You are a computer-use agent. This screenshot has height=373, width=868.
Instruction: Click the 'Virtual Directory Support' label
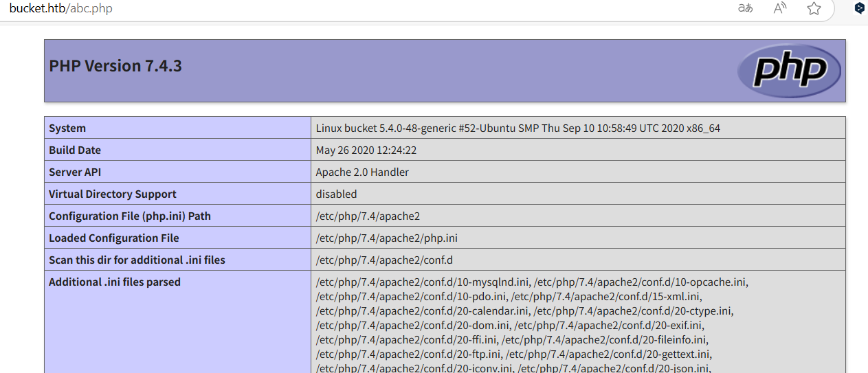113,194
